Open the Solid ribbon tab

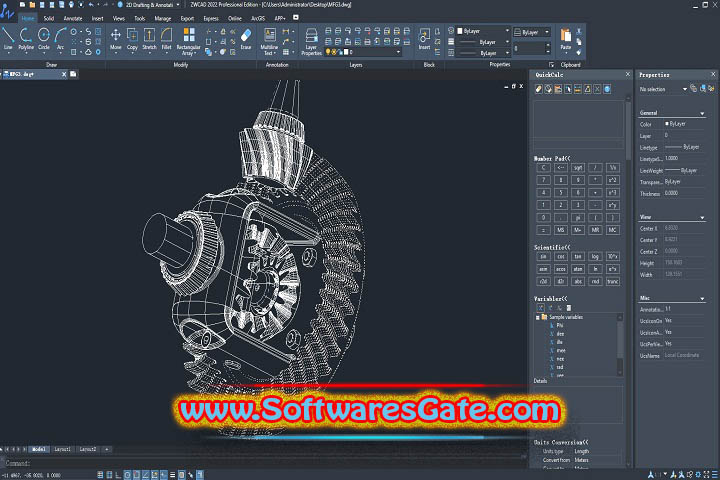(x=49, y=18)
